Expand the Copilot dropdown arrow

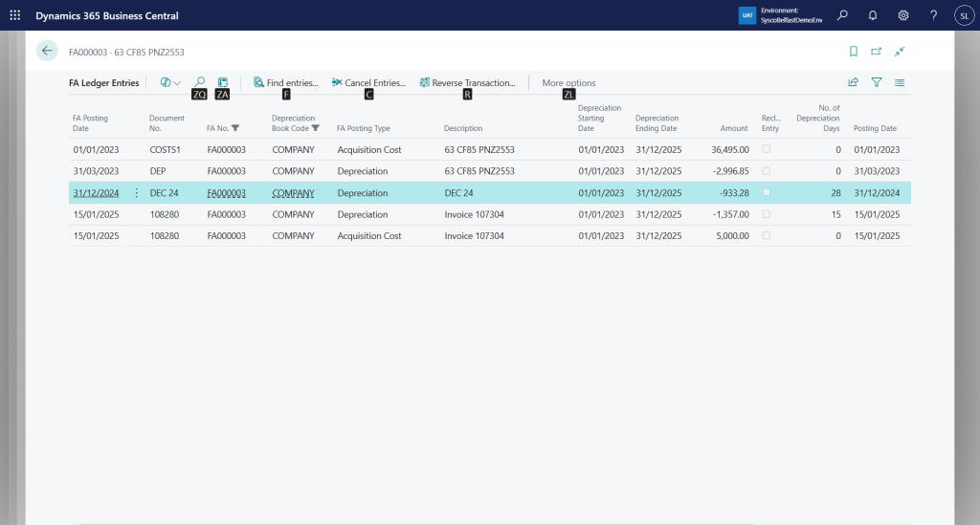177,84
